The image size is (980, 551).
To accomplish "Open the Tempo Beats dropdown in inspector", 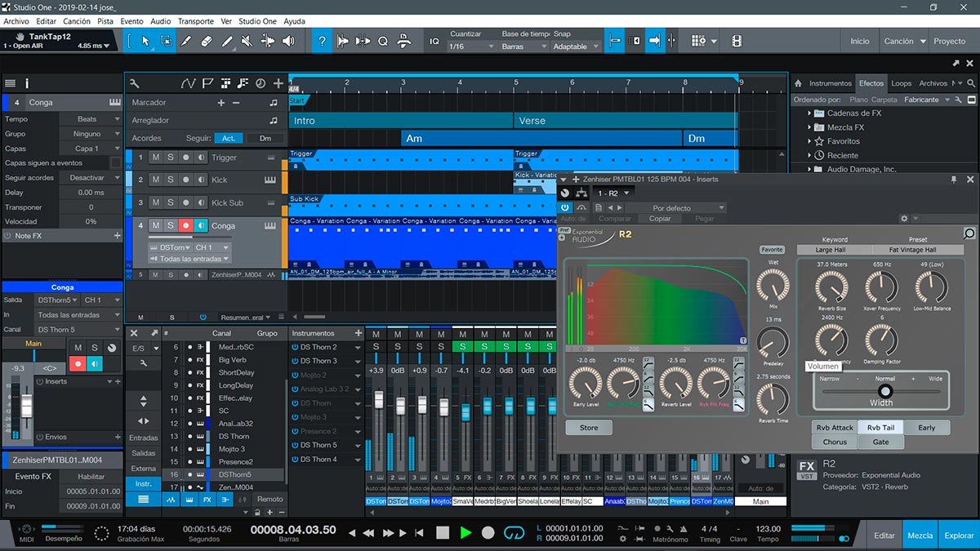I will pos(91,119).
